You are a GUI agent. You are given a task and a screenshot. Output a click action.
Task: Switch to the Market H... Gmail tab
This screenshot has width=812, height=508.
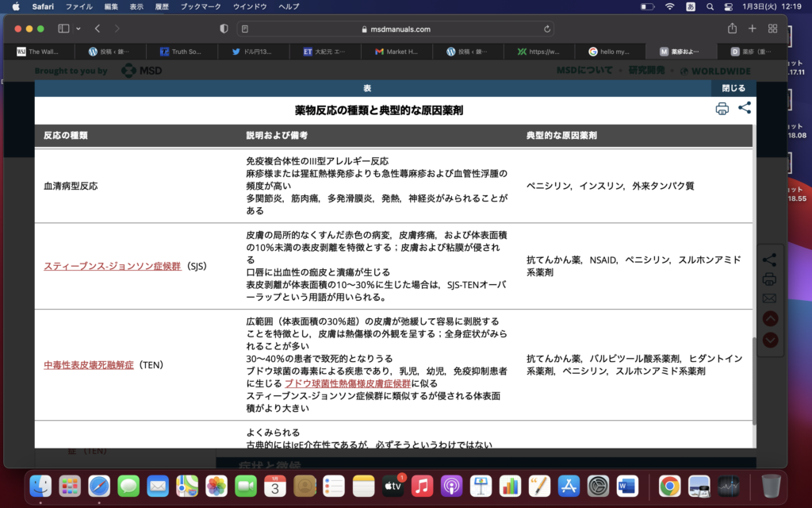tap(396, 52)
